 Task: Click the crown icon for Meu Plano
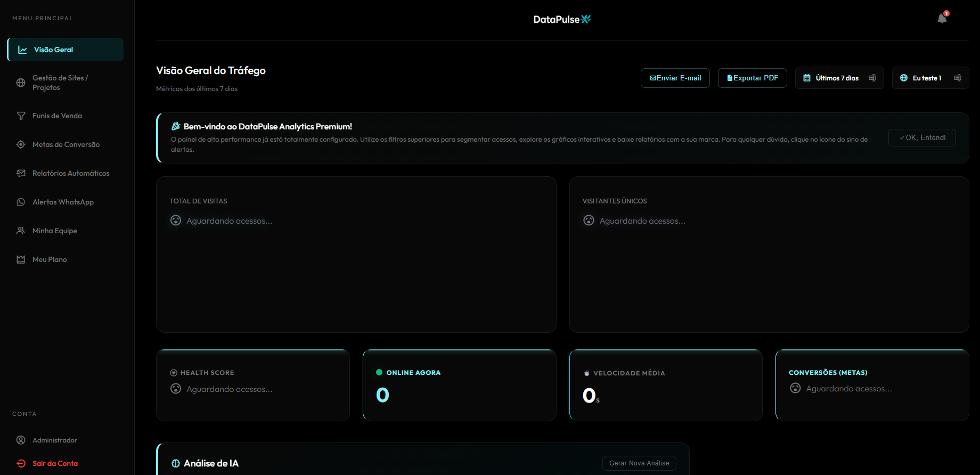(x=21, y=259)
